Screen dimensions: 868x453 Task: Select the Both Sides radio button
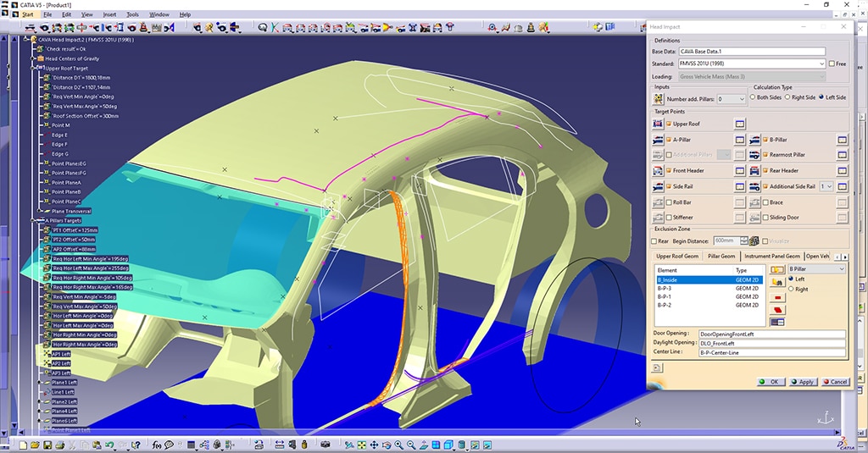coord(753,97)
